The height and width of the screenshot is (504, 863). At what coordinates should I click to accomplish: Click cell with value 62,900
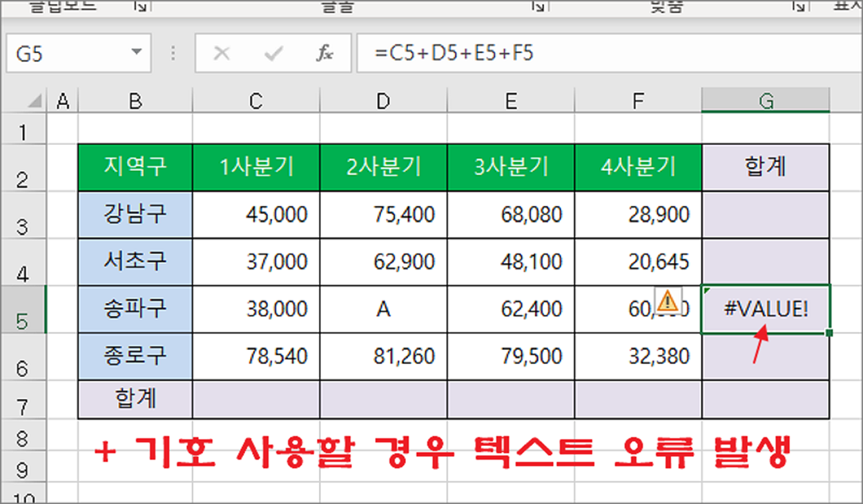tap(383, 262)
